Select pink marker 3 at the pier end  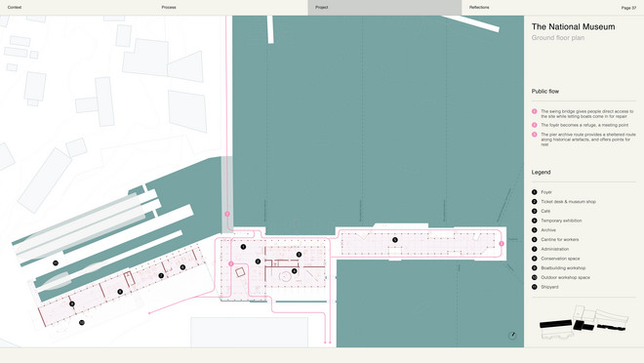(502, 244)
